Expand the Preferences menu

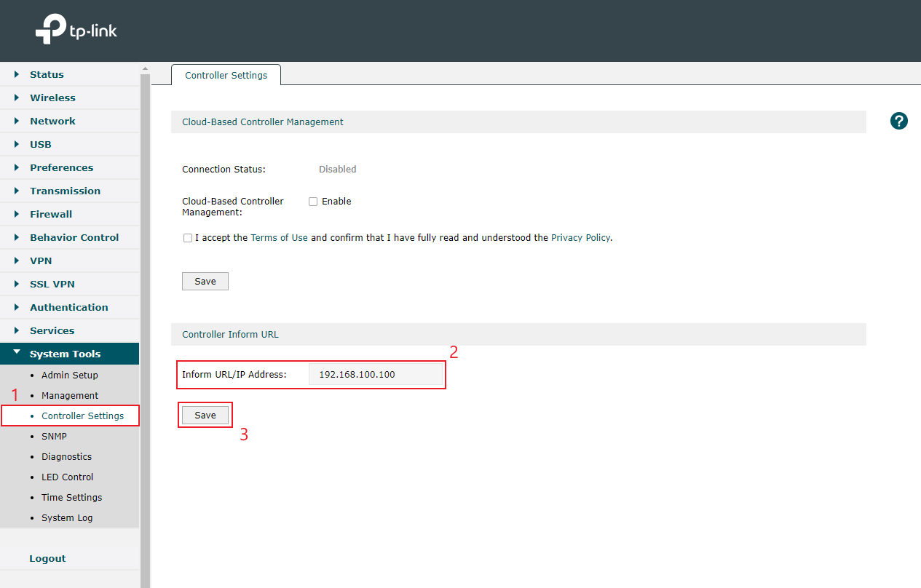[x=69, y=167]
